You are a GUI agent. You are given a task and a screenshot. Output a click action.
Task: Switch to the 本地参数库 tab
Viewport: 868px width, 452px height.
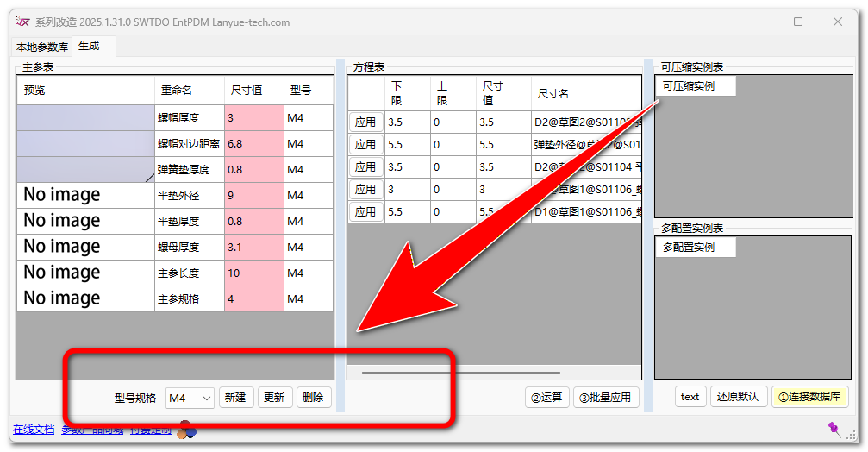42,47
